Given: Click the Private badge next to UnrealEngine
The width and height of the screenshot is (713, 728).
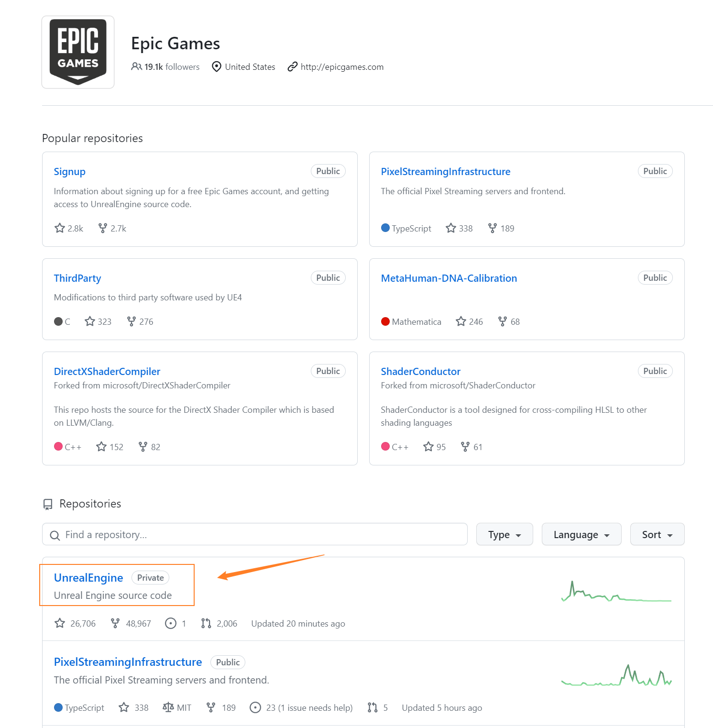Looking at the screenshot, I should (x=150, y=578).
